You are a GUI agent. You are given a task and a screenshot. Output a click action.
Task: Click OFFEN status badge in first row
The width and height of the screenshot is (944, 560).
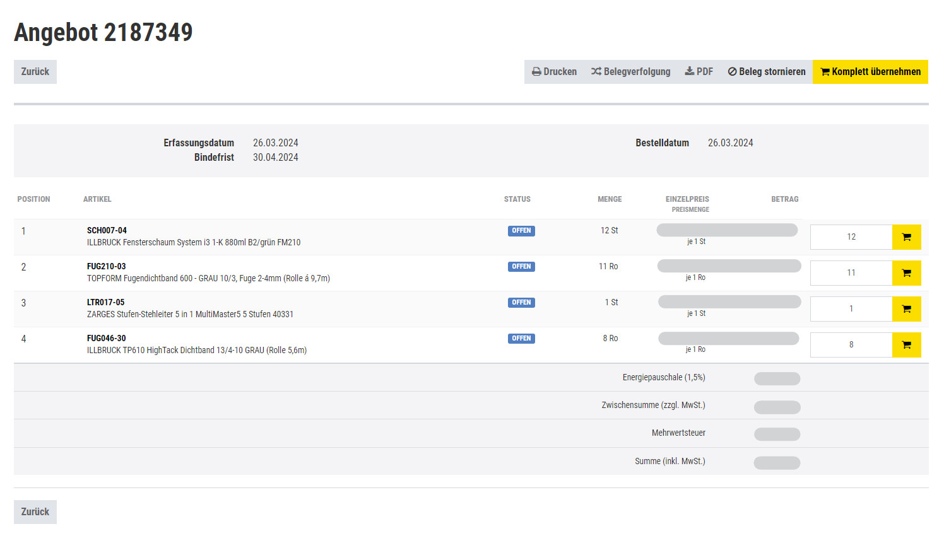click(521, 231)
